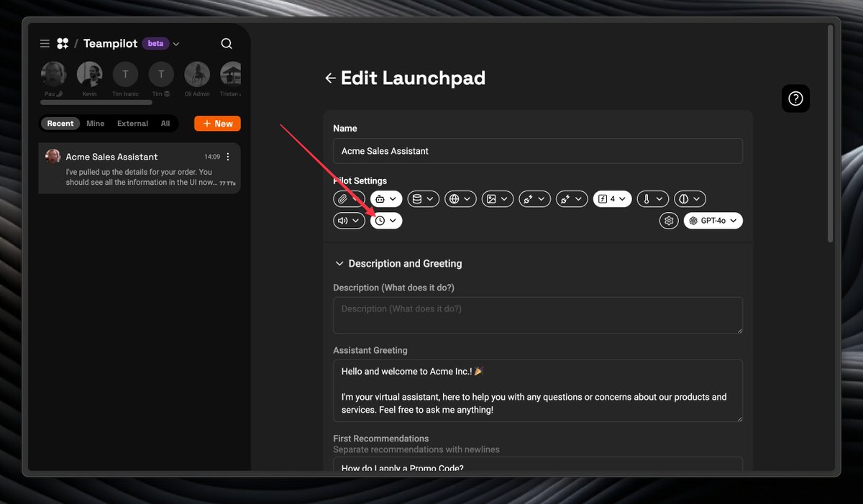Open Acme Sales Assistant chat's three-dot menu
This screenshot has width=863, height=504.
tap(228, 157)
